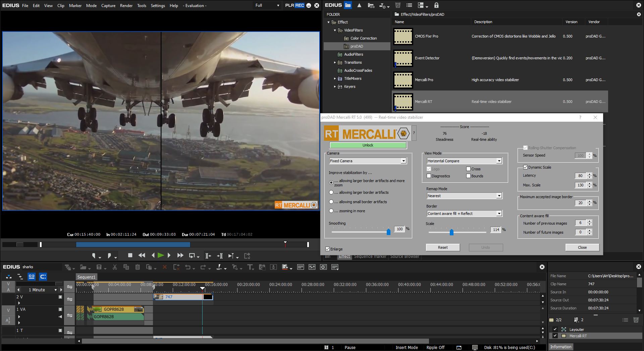This screenshot has height=351, width=644.
Task: Disable Dynamic Scale
Action: (x=525, y=167)
